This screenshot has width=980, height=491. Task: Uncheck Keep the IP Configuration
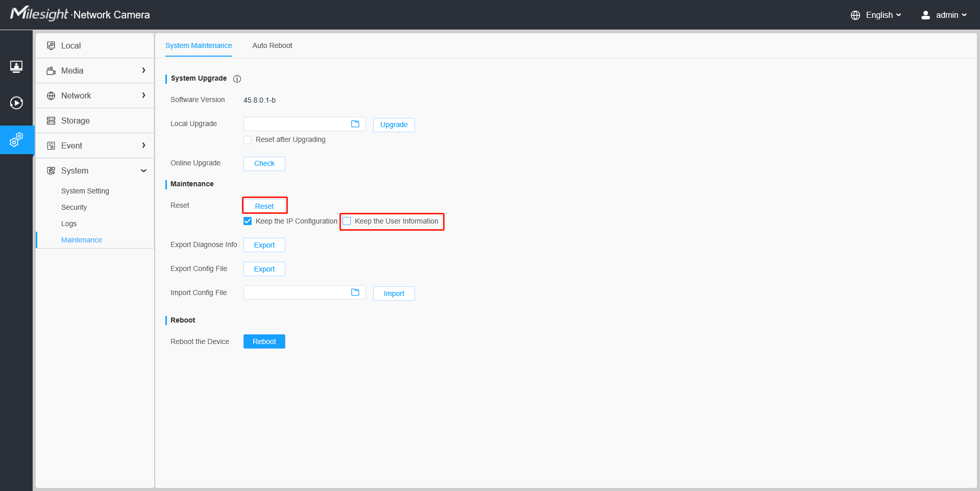point(248,221)
